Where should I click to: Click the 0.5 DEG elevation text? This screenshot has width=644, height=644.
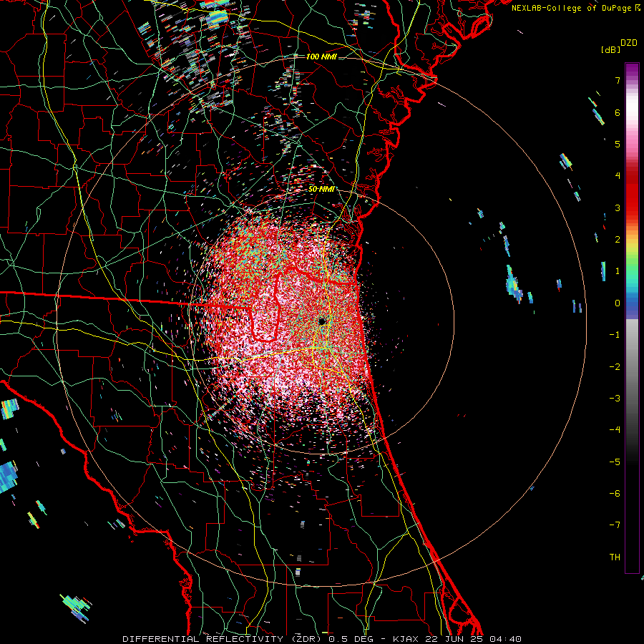(x=351, y=639)
